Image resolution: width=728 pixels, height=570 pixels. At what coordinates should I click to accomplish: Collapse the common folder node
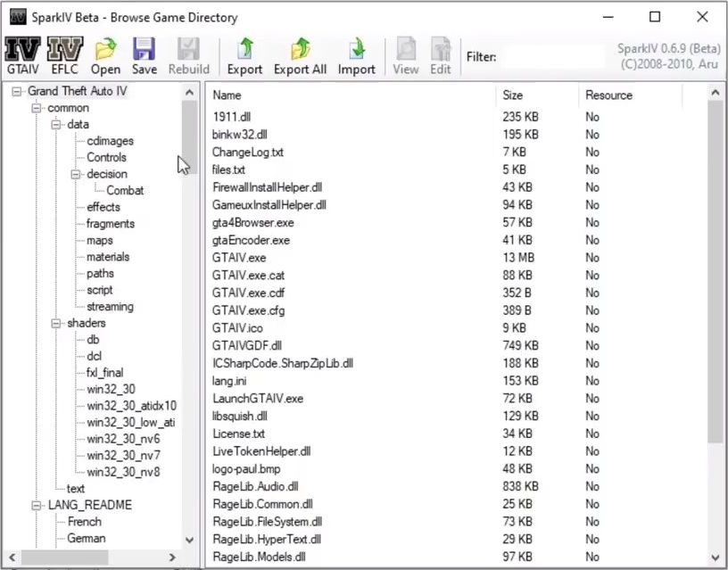[37, 108]
